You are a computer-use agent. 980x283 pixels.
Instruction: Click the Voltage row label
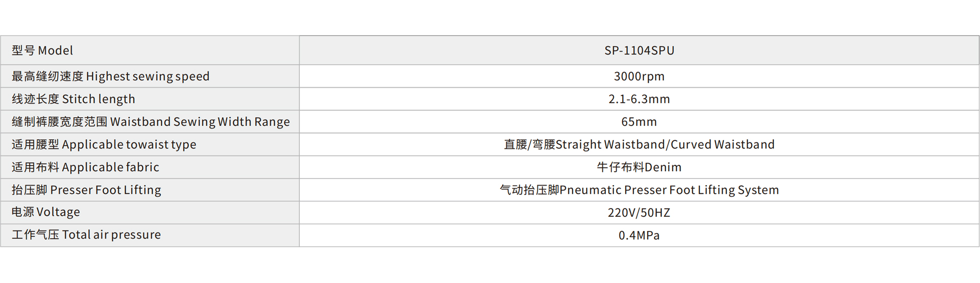[46, 212]
